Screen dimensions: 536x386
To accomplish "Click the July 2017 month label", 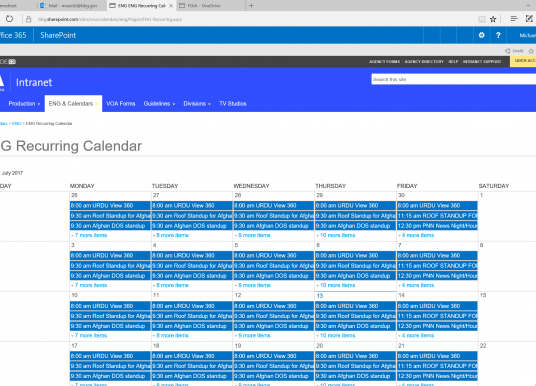I will click(13, 173).
